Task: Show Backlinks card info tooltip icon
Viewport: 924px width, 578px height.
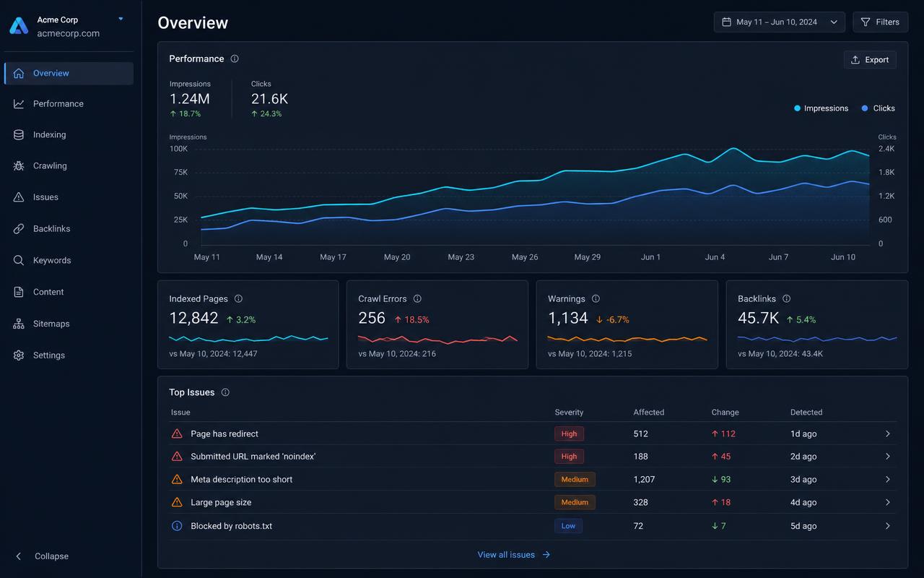Action: pyautogui.click(x=786, y=298)
